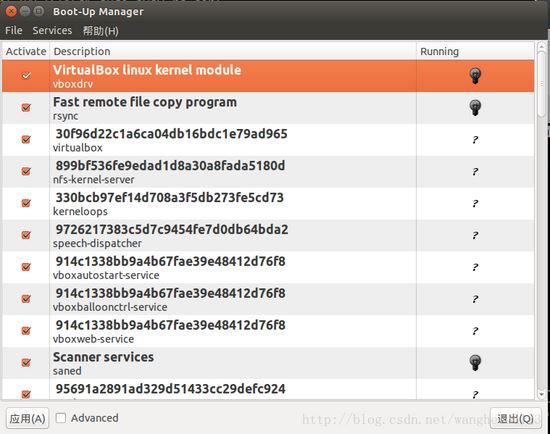Click the unknown status question mark for speech-dispatcher
This screenshot has height=434, width=550.
tap(475, 235)
